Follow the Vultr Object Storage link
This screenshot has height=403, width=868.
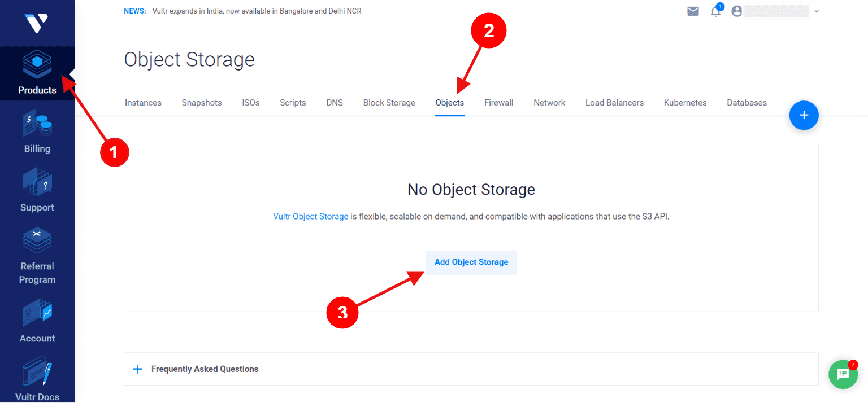coord(311,216)
